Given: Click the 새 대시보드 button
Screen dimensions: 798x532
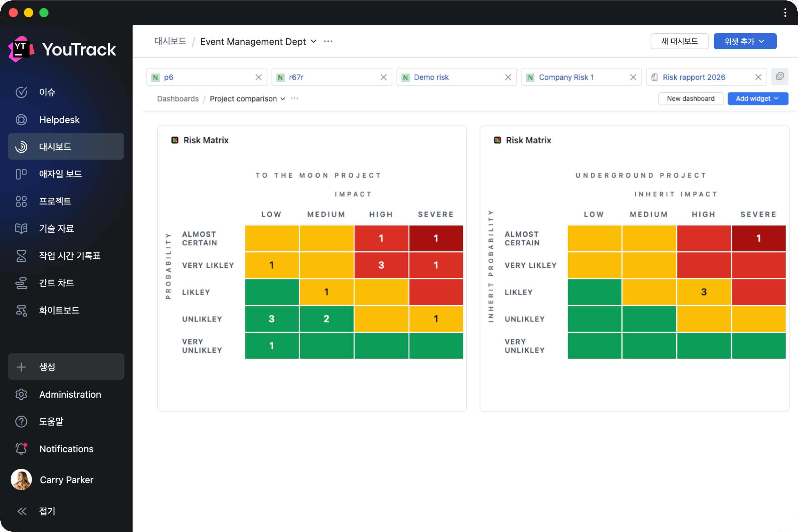Looking at the screenshot, I should (679, 41).
